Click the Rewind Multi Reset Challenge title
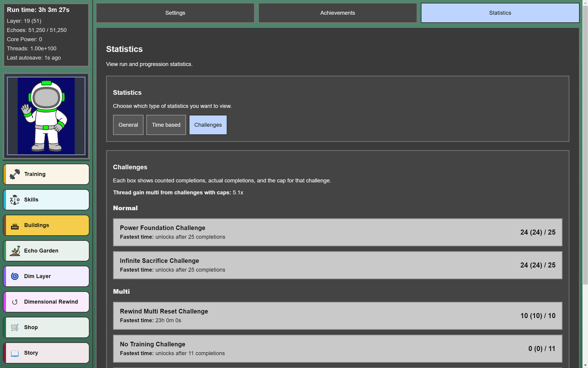The height and width of the screenshot is (368, 588). point(164,311)
